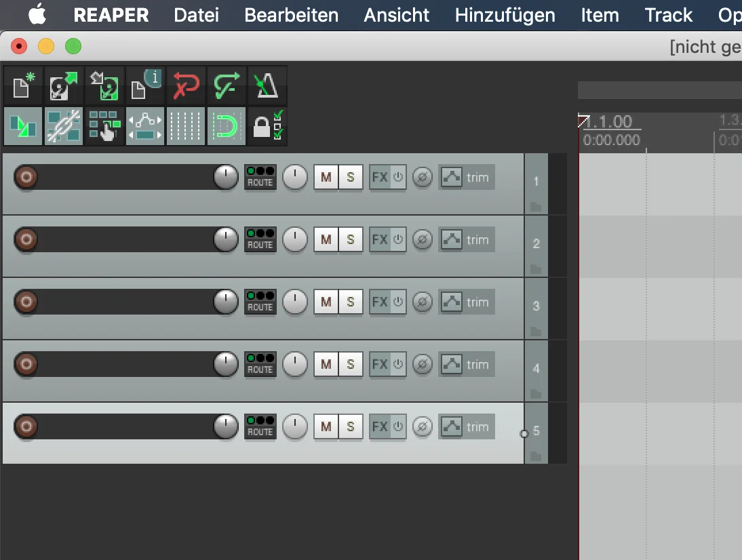The image size is (742, 560).
Task: Click the Save Project toolbar icon
Action: coord(104,85)
